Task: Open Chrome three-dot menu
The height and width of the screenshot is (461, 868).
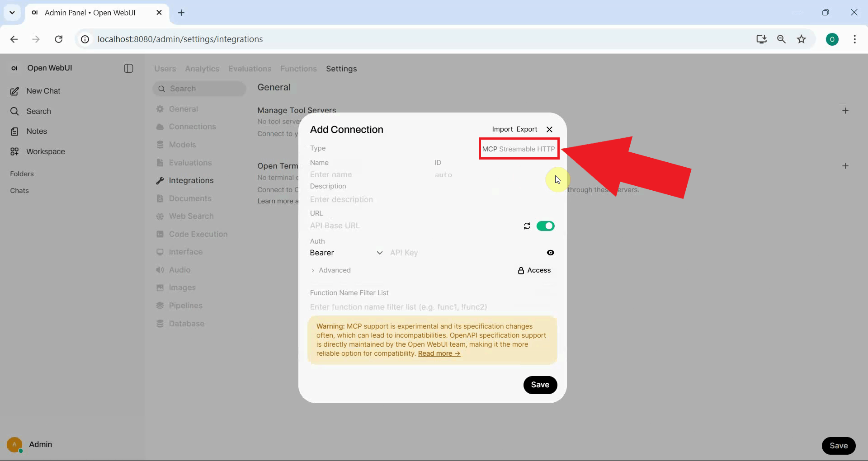Action: coord(854,39)
